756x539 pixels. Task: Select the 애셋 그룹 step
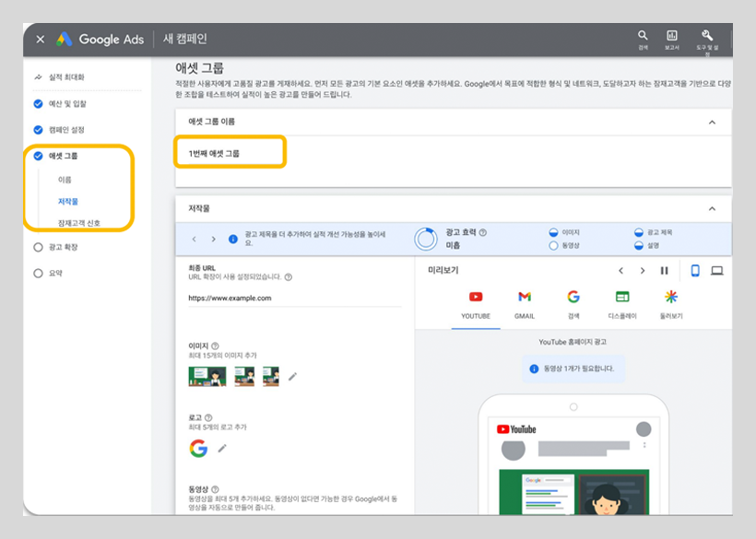[63, 156]
